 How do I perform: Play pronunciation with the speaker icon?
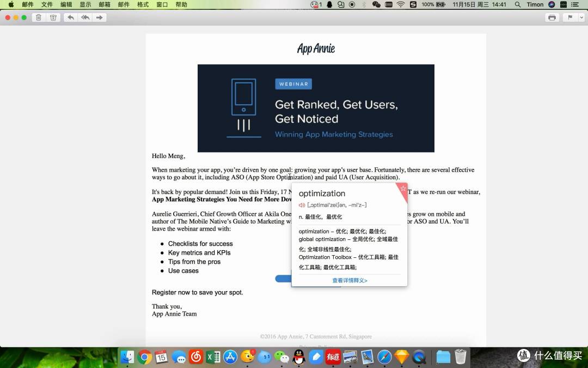302,205
